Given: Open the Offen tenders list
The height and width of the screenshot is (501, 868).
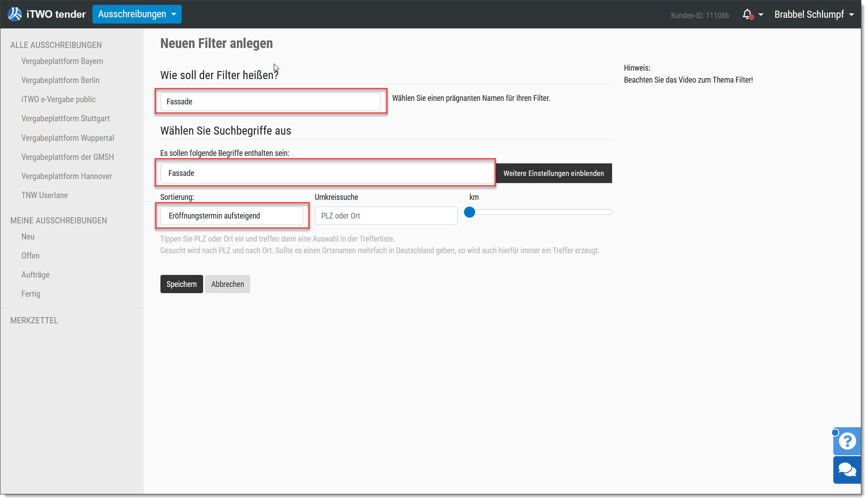Looking at the screenshot, I should (30, 256).
